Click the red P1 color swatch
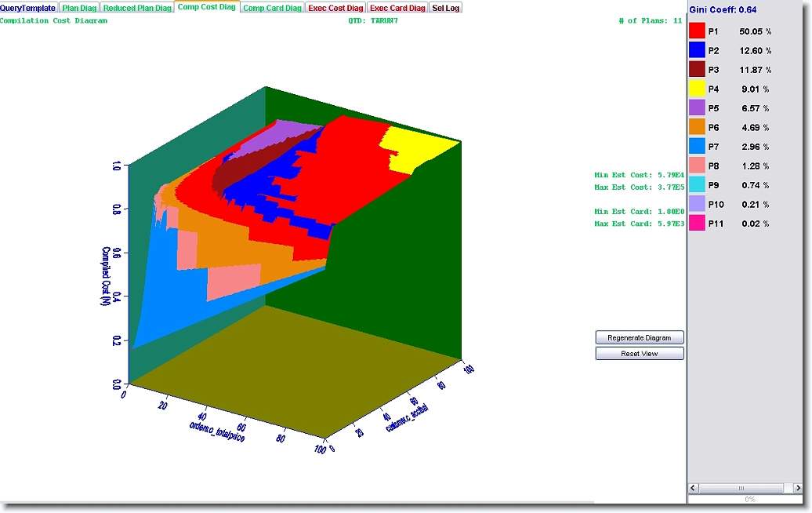 tap(697, 31)
